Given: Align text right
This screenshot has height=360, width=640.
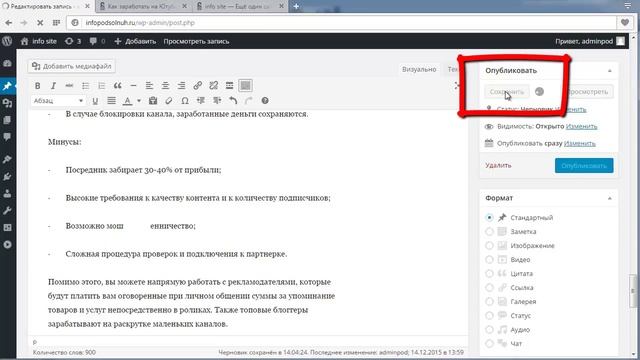Looking at the screenshot, I should click(x=181, y=86).
